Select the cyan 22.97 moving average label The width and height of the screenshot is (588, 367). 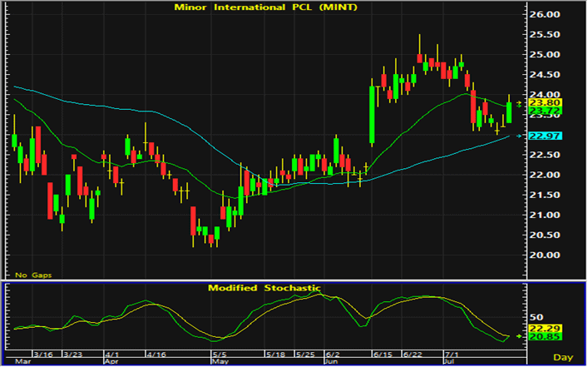click(x=545, y=136)
